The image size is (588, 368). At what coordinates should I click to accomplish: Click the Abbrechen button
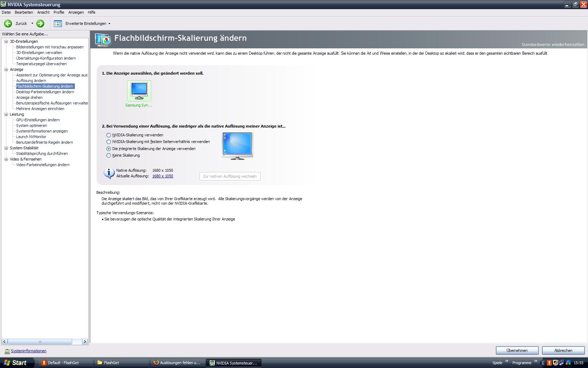click(563, 350)
